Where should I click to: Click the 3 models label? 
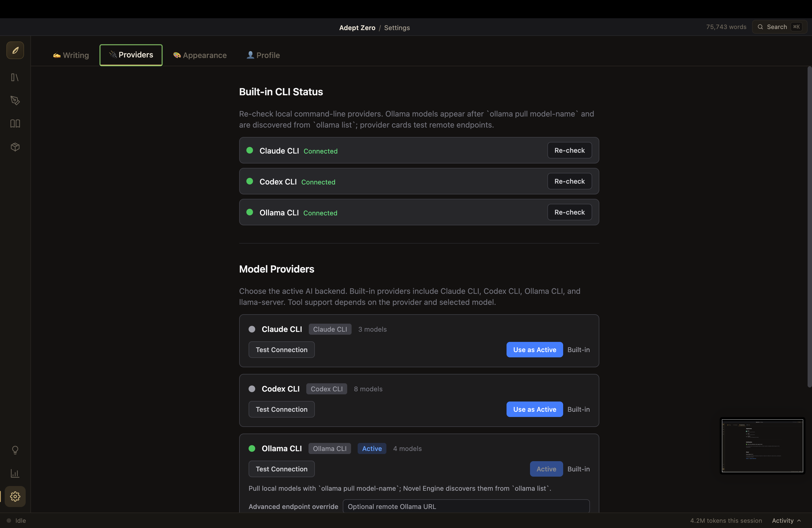click(372, 329)
